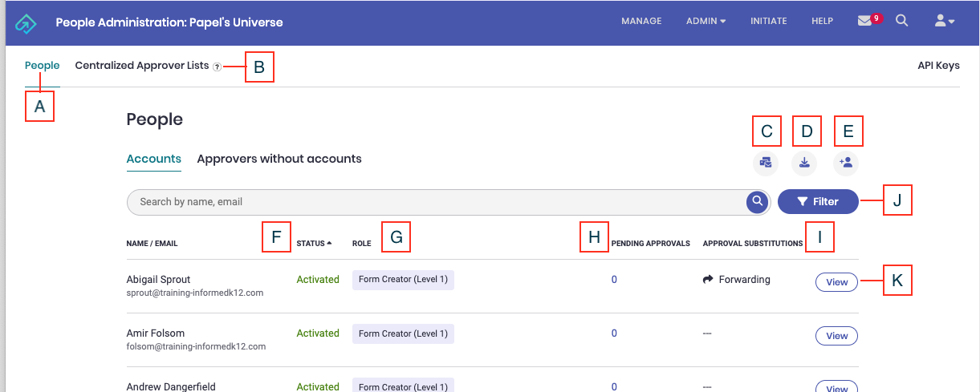The height and width of the screenshot is (392, 980).
Task: Click View for Amir Folsom
Action: (x=836, y=336)
